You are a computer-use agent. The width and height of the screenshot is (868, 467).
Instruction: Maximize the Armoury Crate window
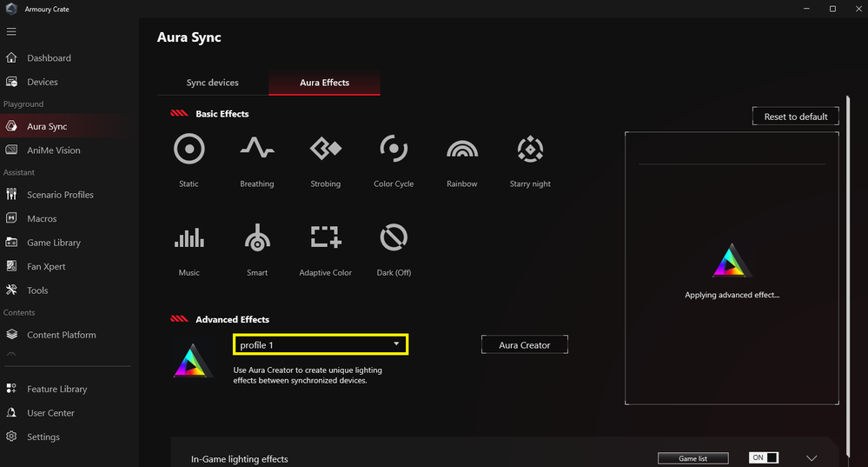(832, 9)
